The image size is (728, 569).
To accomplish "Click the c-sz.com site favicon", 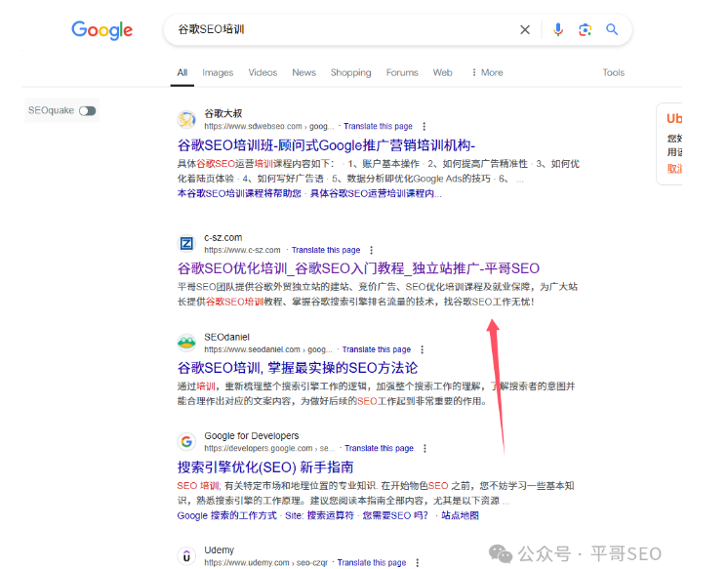I will point(186,243).
